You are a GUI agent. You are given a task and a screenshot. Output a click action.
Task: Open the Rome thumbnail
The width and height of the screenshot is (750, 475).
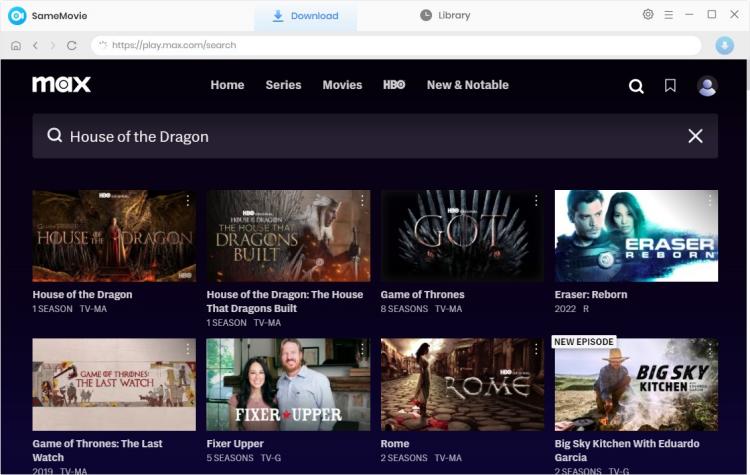[x=462, y=385]
